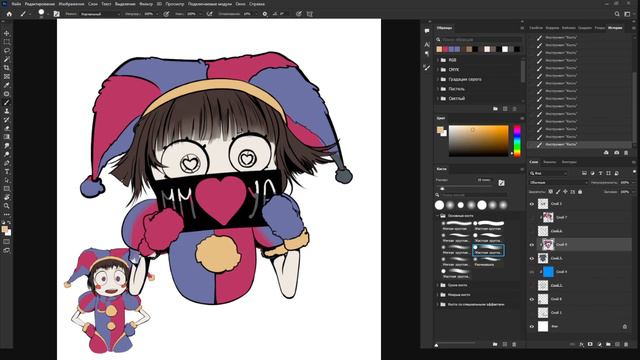Switch to the История tab

pos(615,28)
